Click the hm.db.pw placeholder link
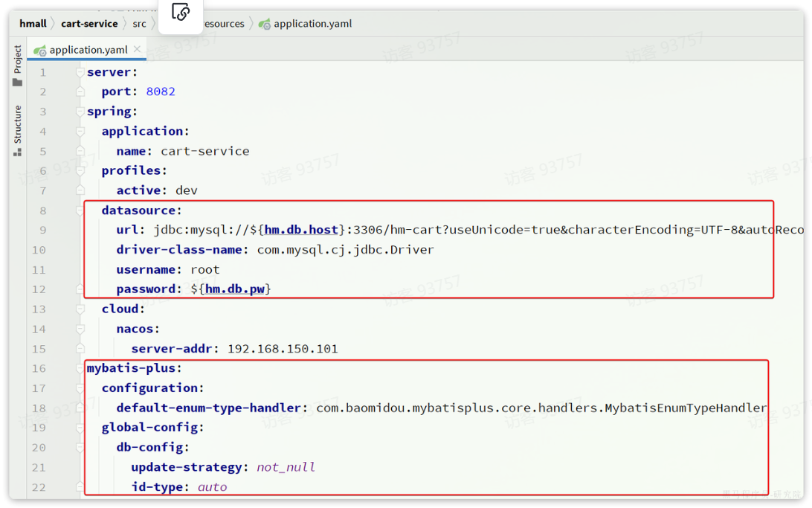Viewport: 812px width, 508px height. point(235,289)
